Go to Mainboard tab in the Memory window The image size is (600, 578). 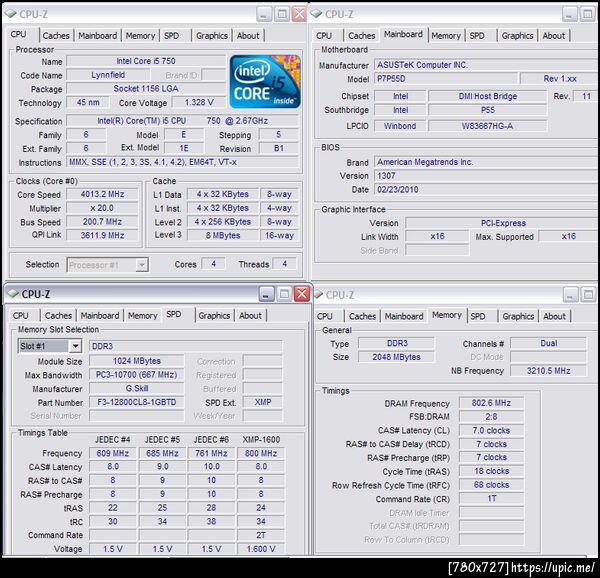pyautogui.click(x=404, y=316)
